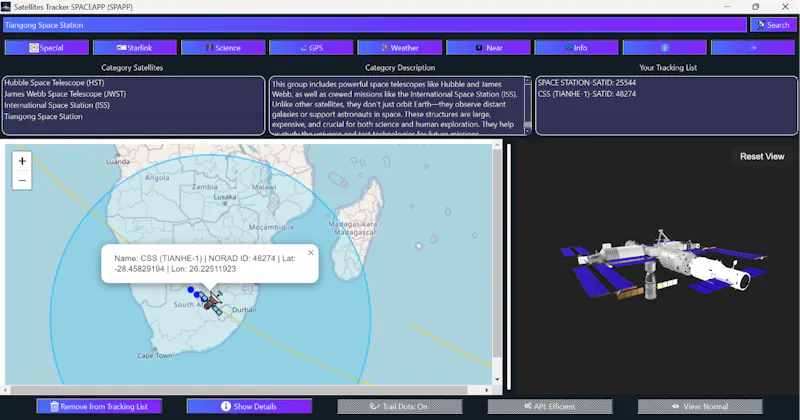Close the CSS (TIANHE-1) map popup
This screenshot has width=800, height=420.
point(311,253)
